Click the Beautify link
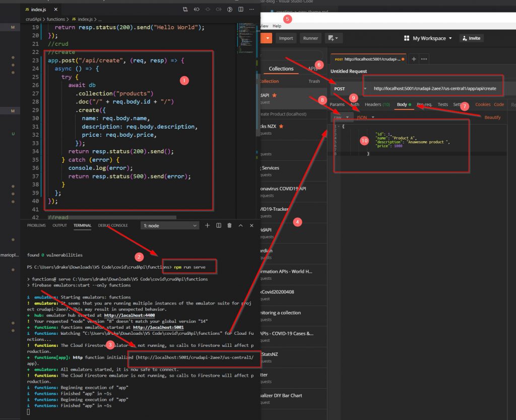516x420 pixels. coord(492,117)
